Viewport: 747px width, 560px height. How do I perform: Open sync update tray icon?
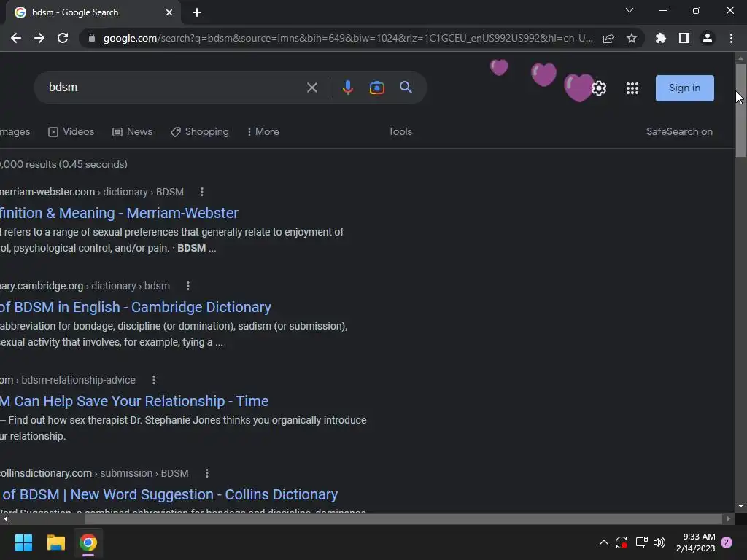[x=622, y=542]
